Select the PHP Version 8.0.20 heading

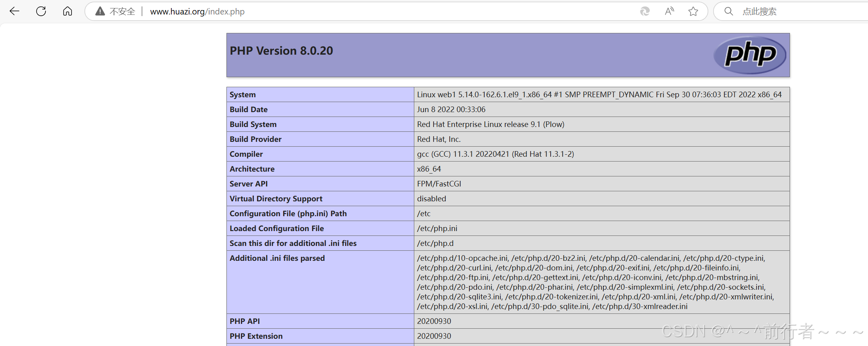tap(281, 51)
